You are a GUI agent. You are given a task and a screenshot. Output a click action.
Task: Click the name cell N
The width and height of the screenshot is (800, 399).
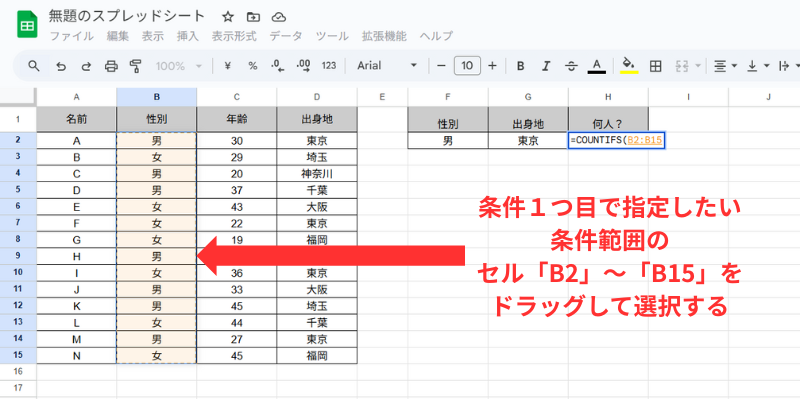(x=77, y=356)
